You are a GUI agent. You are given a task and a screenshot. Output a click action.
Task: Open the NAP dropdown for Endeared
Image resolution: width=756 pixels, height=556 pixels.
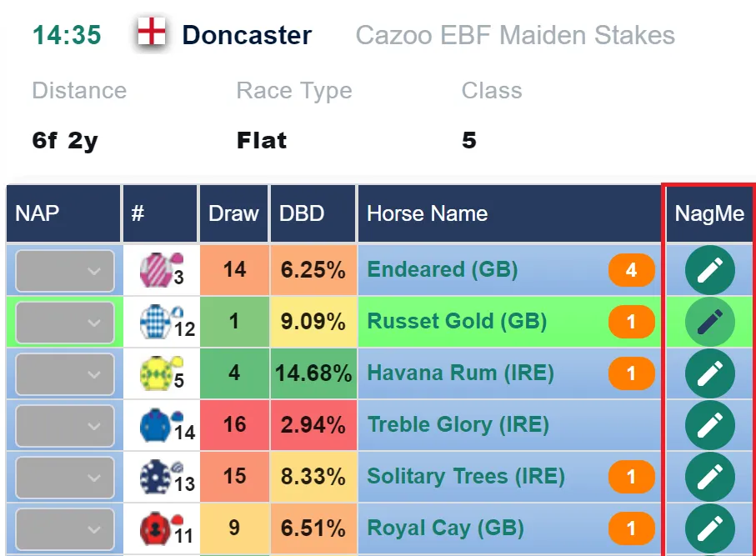click(65, 271)
